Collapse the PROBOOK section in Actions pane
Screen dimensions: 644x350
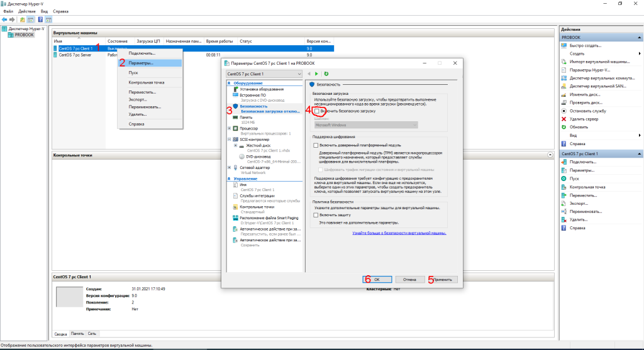point(639,37)
